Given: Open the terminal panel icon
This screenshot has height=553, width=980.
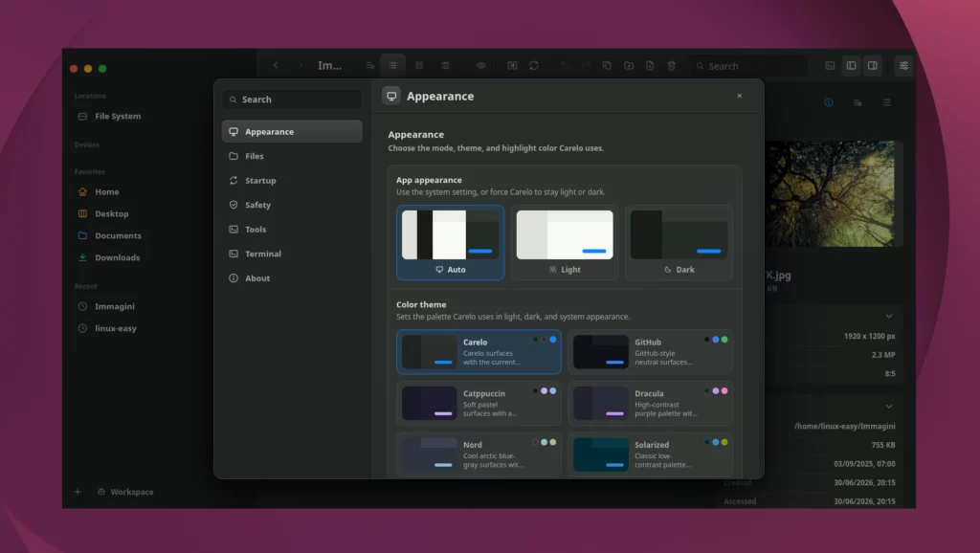Looking at the screenshot, I should (x=830, y=65).
